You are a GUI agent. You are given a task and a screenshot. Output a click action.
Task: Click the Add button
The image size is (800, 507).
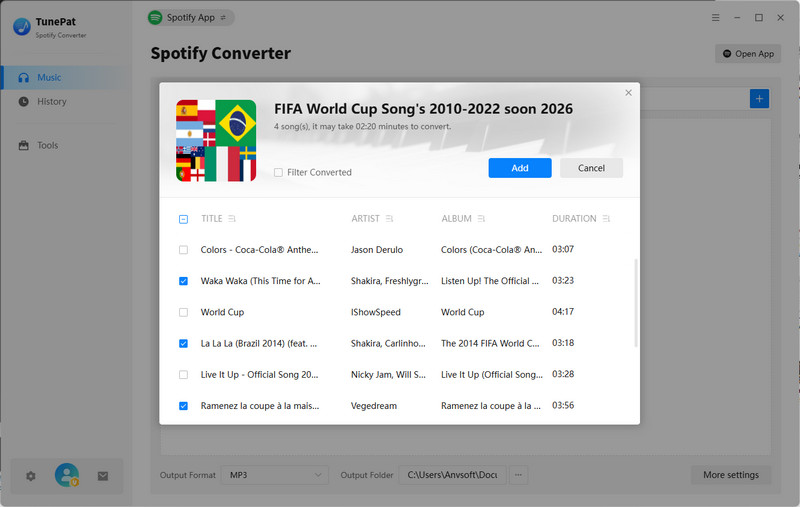(520, 168)
